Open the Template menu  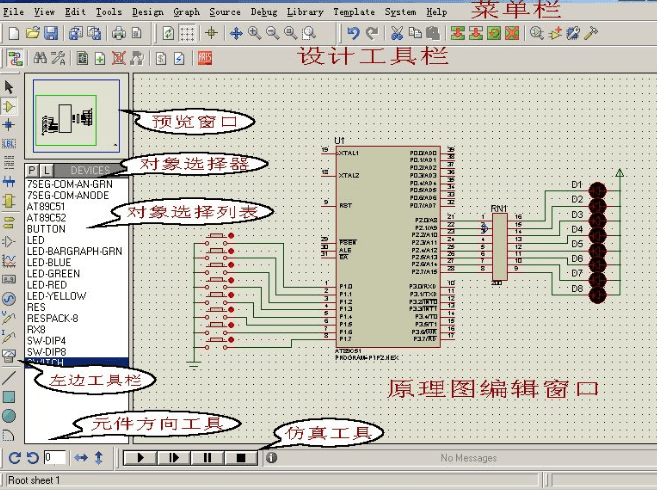coord(353,12)
